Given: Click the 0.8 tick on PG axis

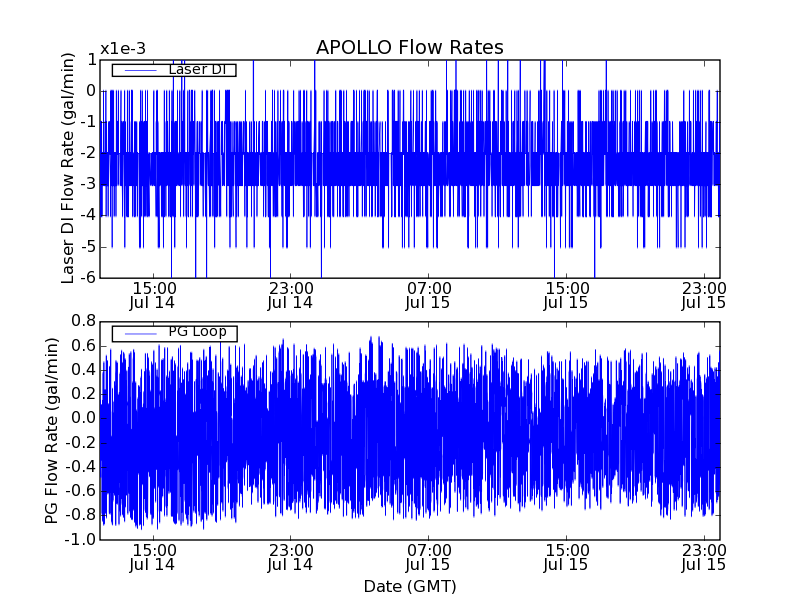Looking at the screenshot, I should (x=83, y=321).
